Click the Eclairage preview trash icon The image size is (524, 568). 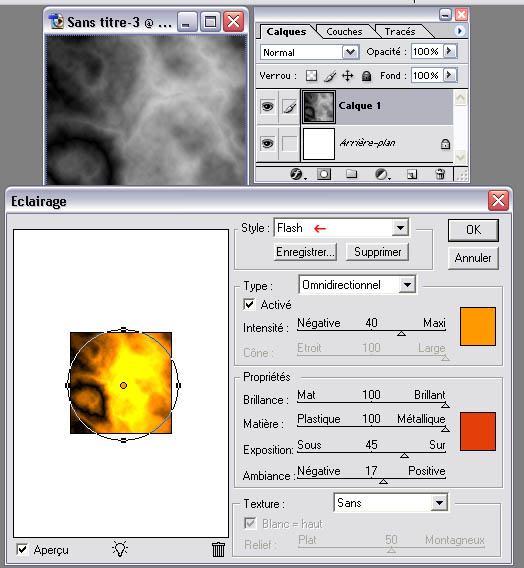(x=218, y=549)
